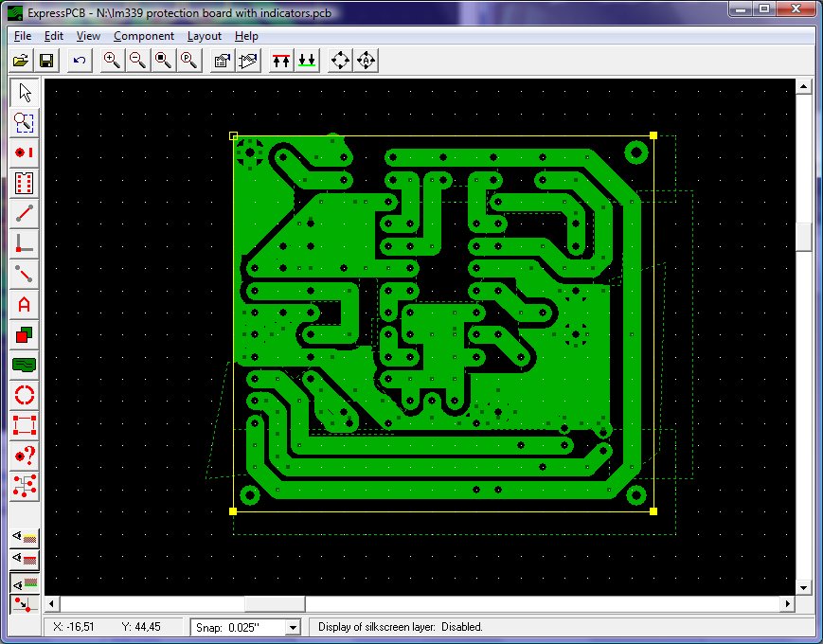Open the File menu
This screenshot has height=644, width=823.
[23, 36]
